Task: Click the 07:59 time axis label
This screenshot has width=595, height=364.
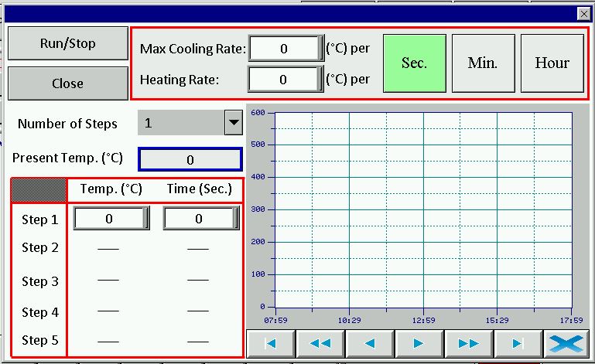Action: click(x=276, y=321)
